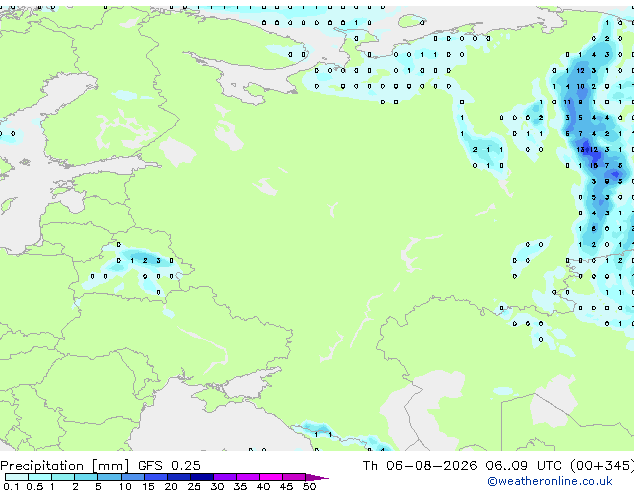634x490 pixels.
Task: Click the legend label '30'
Action: click(x=217, y=486)
